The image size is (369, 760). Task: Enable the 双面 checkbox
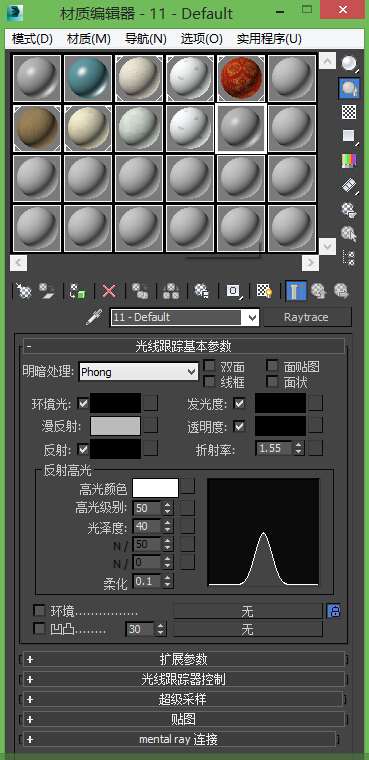coord(209,366)
